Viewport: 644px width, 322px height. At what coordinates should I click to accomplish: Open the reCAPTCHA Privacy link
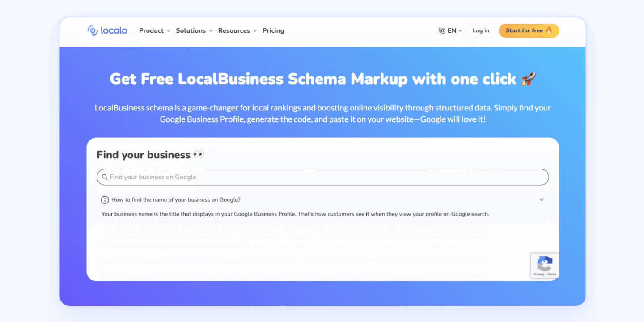tap(538, 274)
